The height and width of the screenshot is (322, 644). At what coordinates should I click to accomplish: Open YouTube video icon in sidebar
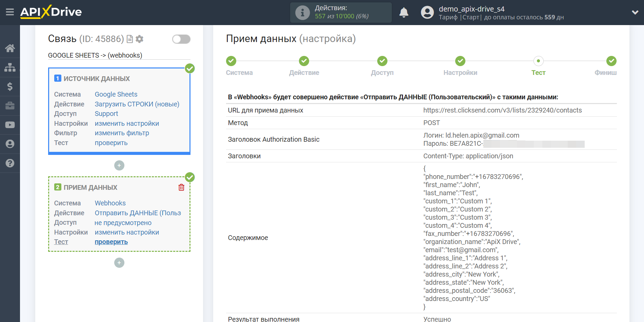(10, 125)
